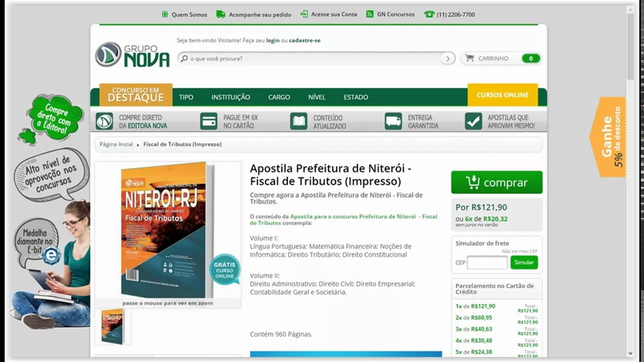Screen dimensions: 644x362
Task: Click the main Niterói-RJ book cover image
Action: (168, 230)
